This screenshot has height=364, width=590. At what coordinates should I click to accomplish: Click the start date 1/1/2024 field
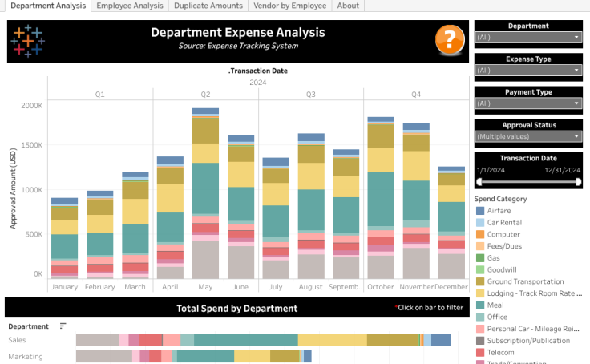tap(490, 170)
